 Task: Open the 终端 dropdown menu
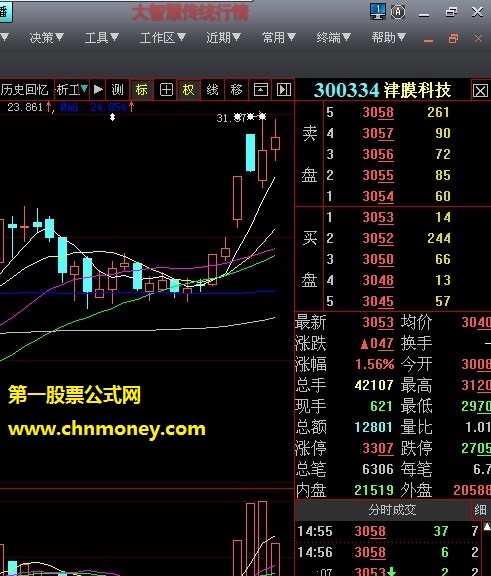tap(333, 37)
